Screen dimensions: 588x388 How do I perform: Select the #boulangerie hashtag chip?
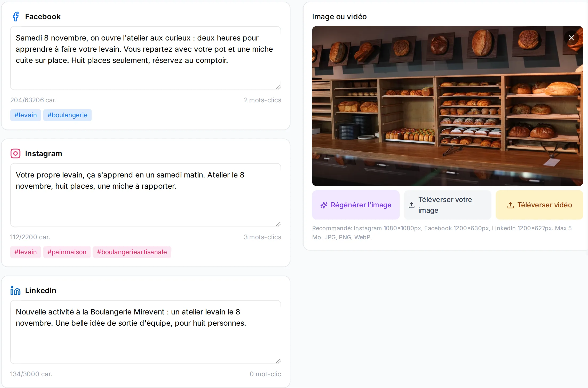[x=67, y=115]
